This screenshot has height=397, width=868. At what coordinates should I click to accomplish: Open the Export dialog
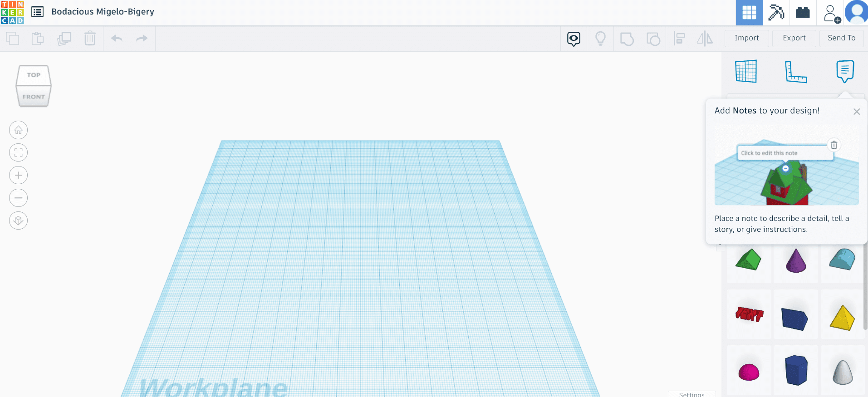(x=794, y=39)
